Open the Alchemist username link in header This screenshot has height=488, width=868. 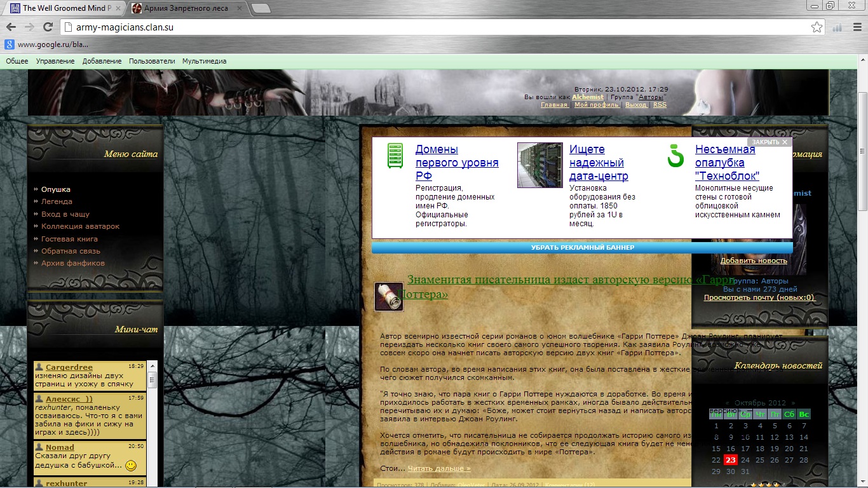588,97
